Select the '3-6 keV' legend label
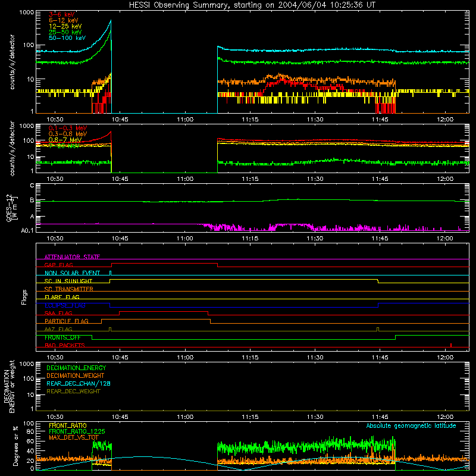This screenshot has height=476, width=476. click(62, 14)
